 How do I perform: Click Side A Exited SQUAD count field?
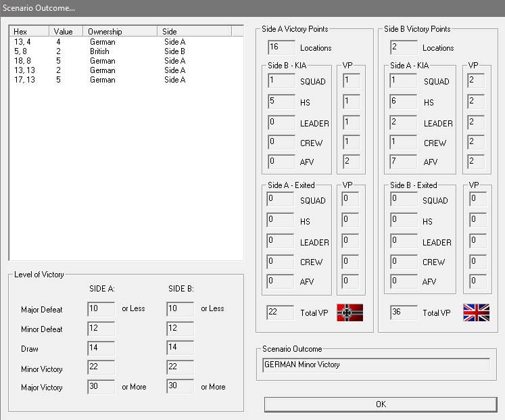click(280, 199)
